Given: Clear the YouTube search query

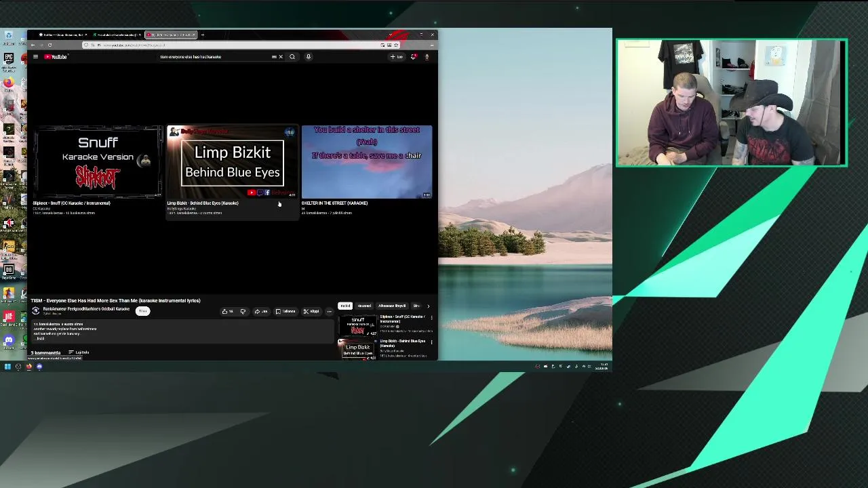Looking at the screenshot, I should 281,57.
